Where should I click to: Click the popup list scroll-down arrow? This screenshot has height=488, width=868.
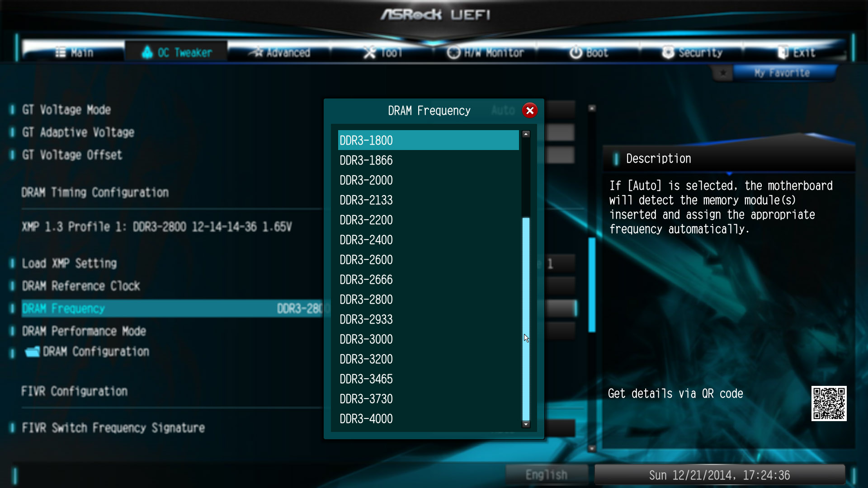pyautogui.click(x=526, y=424)
